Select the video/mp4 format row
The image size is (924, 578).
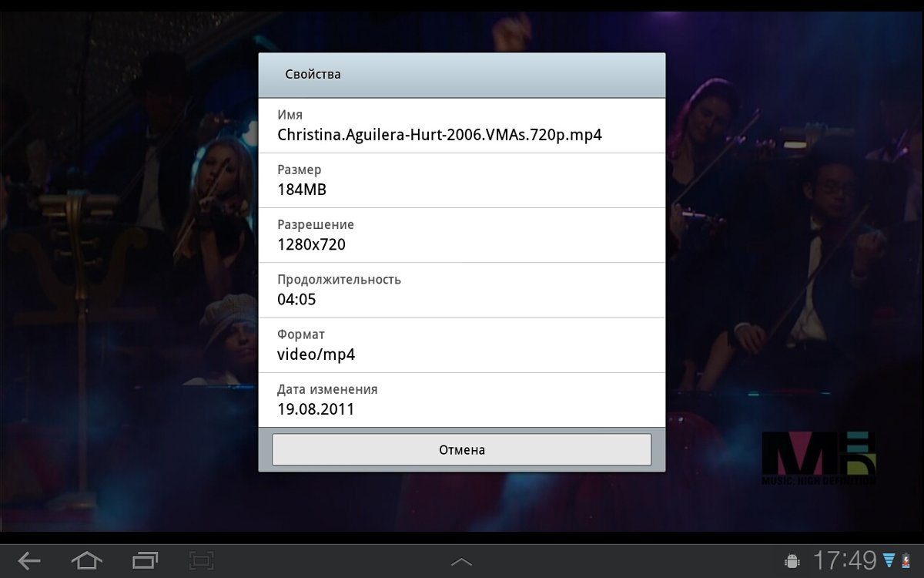point(461,344)
